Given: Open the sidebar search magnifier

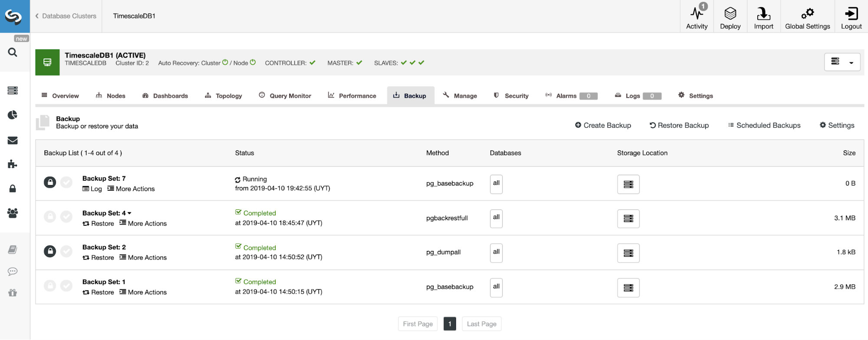Looking at the screenshot, I should (x=13, y=53).
